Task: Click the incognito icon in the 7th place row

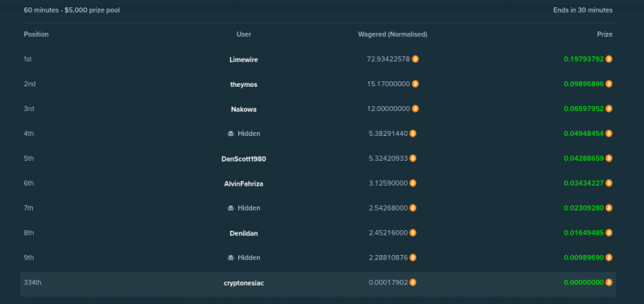Action: (231, 208)
